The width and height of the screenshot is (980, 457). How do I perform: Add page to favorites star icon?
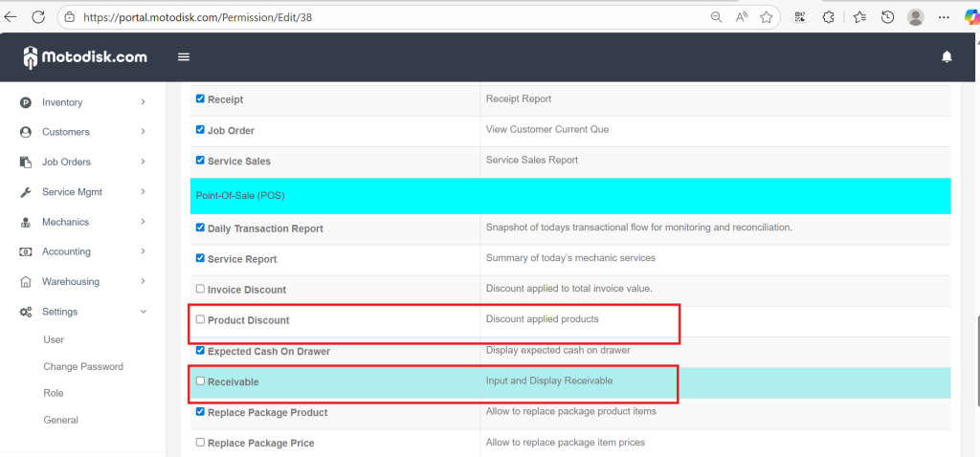pyautogui.click(x=767, y=17)
